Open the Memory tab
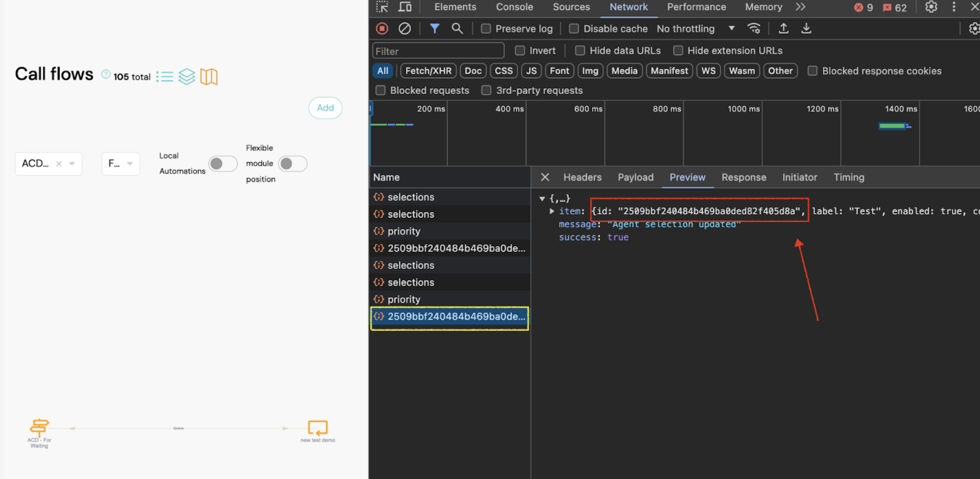The image size is (980, 479). coord(763,7)
